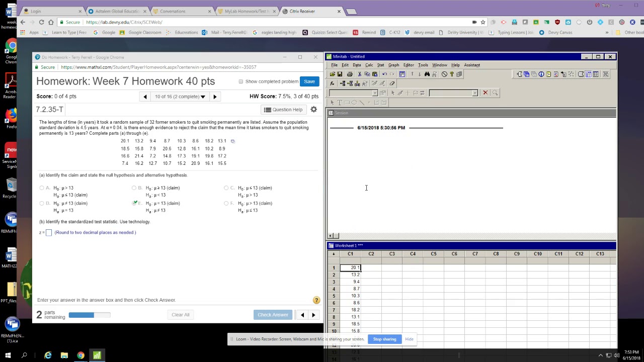Select answer option A radio button

coord(42,188)
